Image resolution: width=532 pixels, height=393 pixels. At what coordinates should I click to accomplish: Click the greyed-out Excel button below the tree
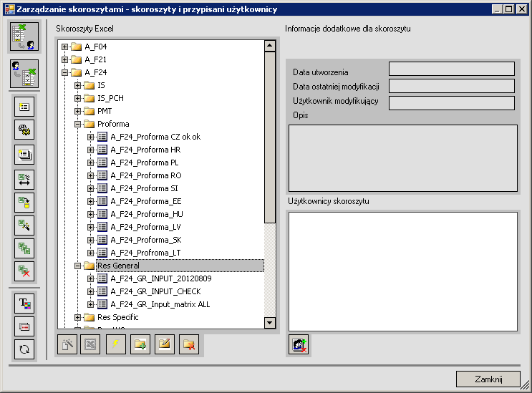tap(90, 344)
